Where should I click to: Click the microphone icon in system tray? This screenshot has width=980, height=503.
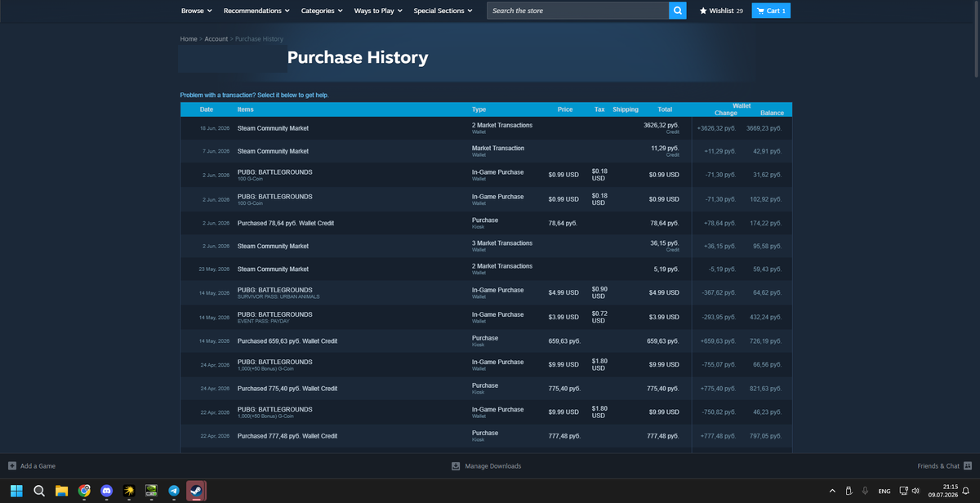[x=865, y=491]
